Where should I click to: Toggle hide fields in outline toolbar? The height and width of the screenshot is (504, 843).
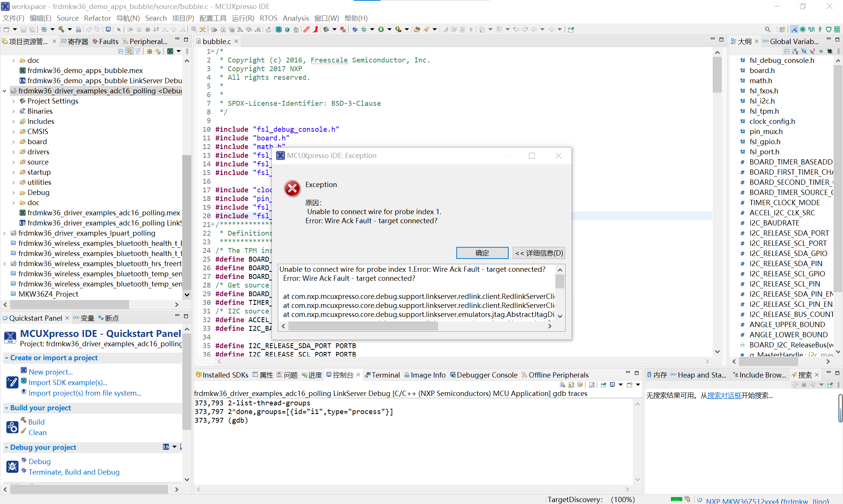804,51
